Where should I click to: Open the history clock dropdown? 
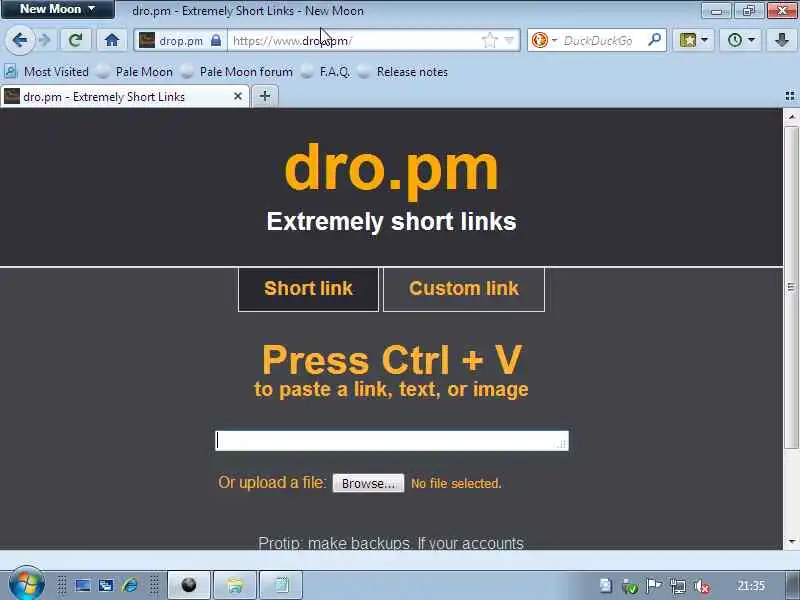(x=741, y=40)
